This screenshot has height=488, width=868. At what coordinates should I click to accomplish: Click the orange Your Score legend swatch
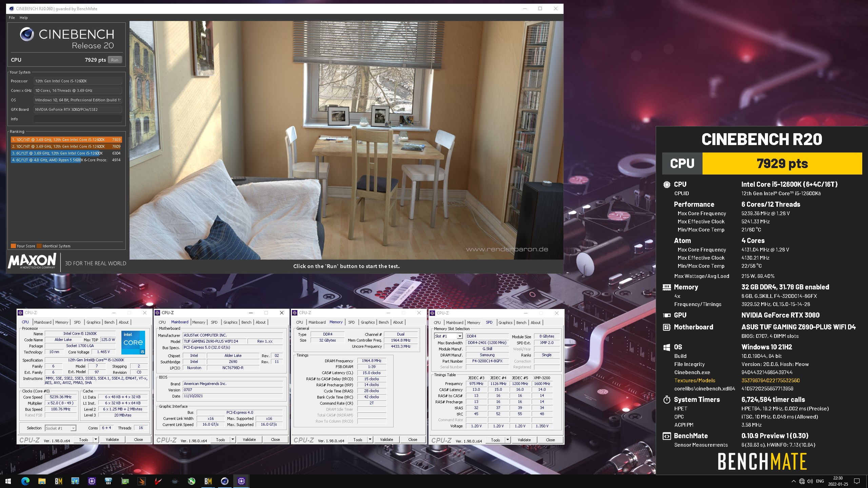tap(13, 246)
